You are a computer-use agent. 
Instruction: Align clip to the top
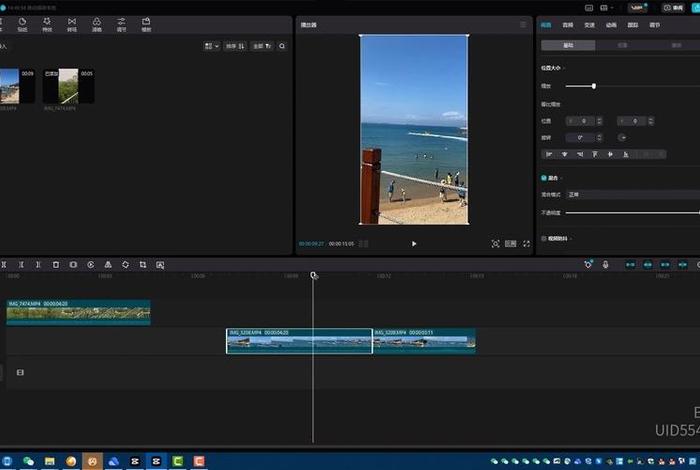tap(595, 154)
